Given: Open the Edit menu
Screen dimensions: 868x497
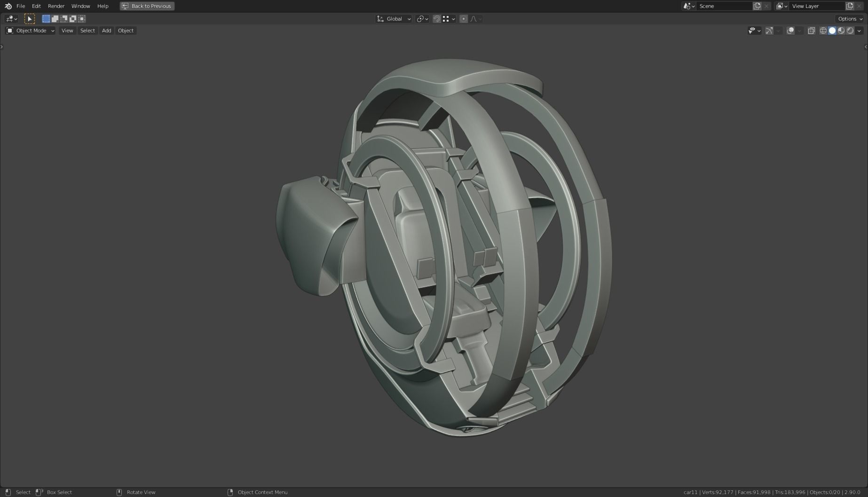Looking at the screenshot, I should [x=36, y=6].
